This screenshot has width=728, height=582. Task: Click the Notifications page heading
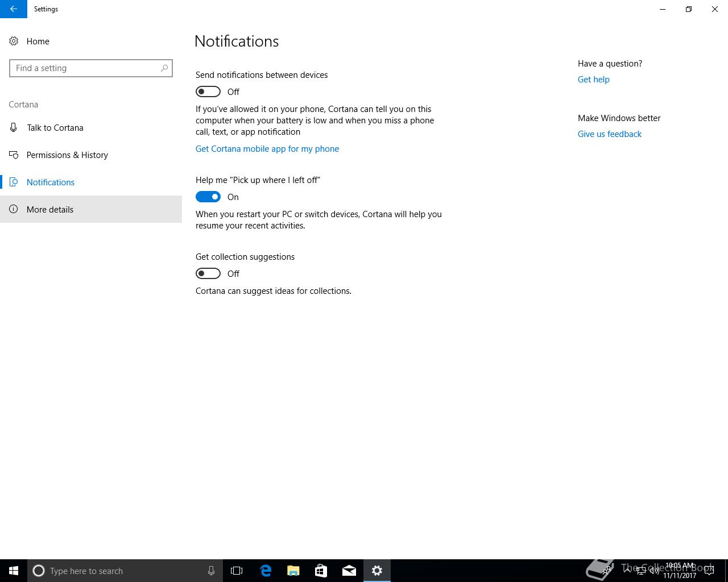(x=237, y=41)
